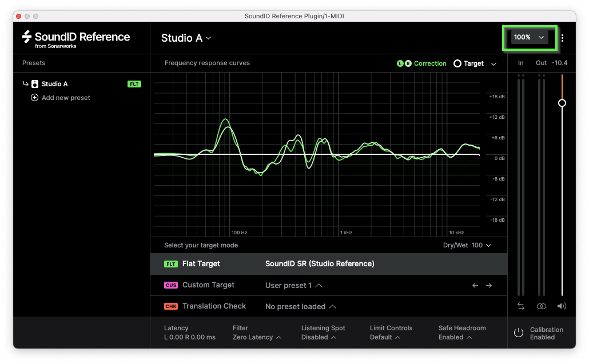Click the macOS window close button
Viewport: 589px width, 364px height.
coord(18,16)
